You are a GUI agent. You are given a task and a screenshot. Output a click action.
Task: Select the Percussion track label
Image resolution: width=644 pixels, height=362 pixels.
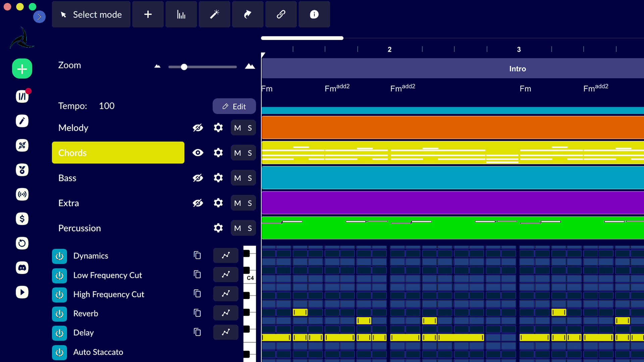point(79,228)
